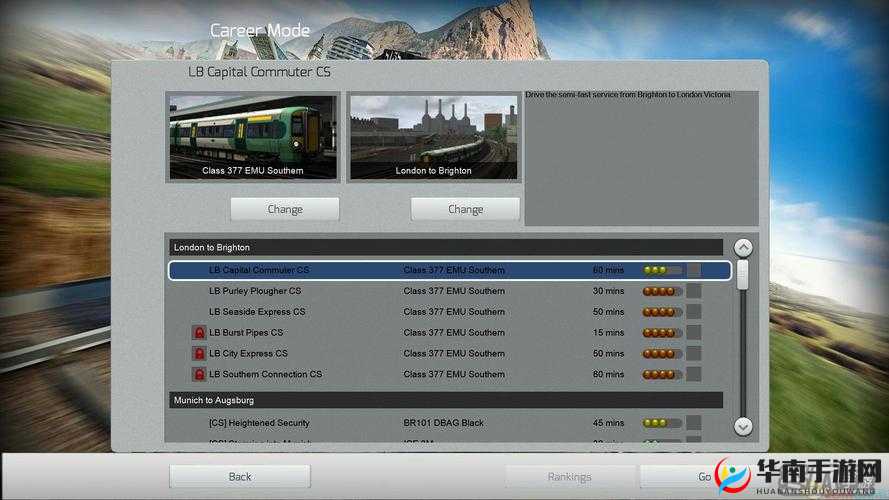Click the difficulty dots on LB Purley Plougher CS
The height and width of the screenshot is (500, 889).
[662, 291]
